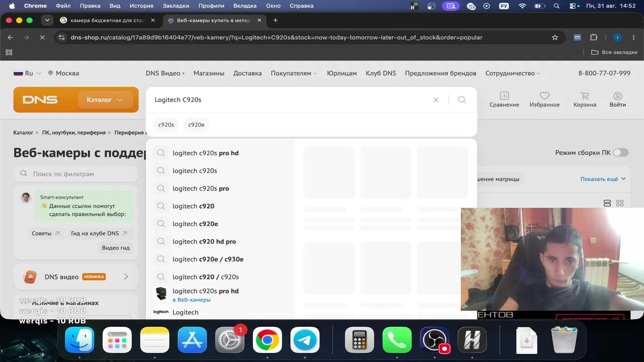
Task: Choose suggestion 'logitech c920e / c930e'
Action: 208,259
